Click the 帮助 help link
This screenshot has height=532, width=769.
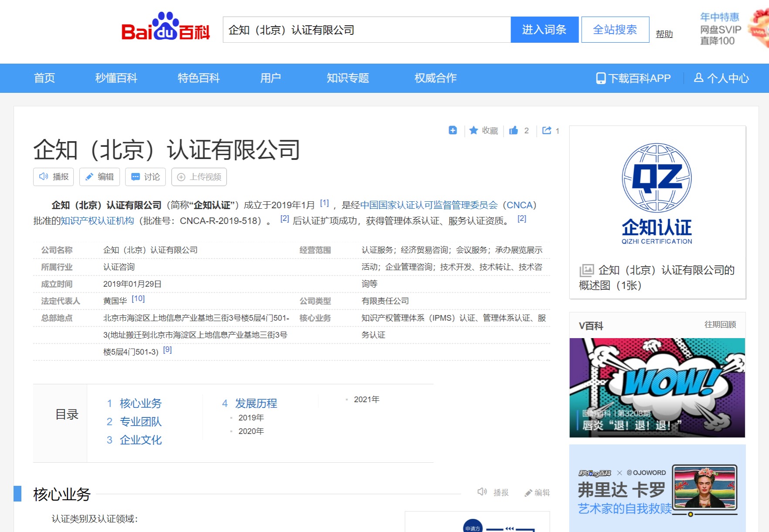[664, 34]
